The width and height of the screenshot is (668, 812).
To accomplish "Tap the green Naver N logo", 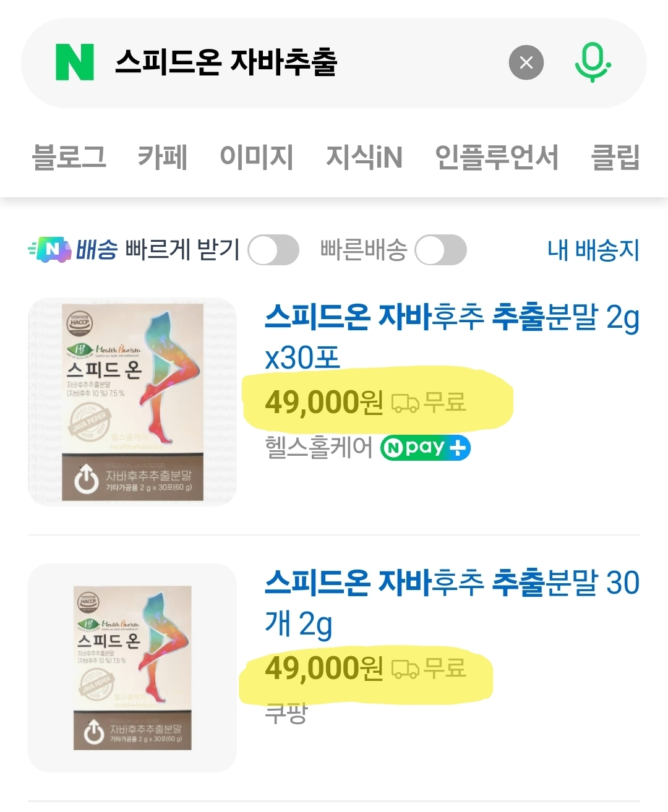I will [x=75, y=62].
